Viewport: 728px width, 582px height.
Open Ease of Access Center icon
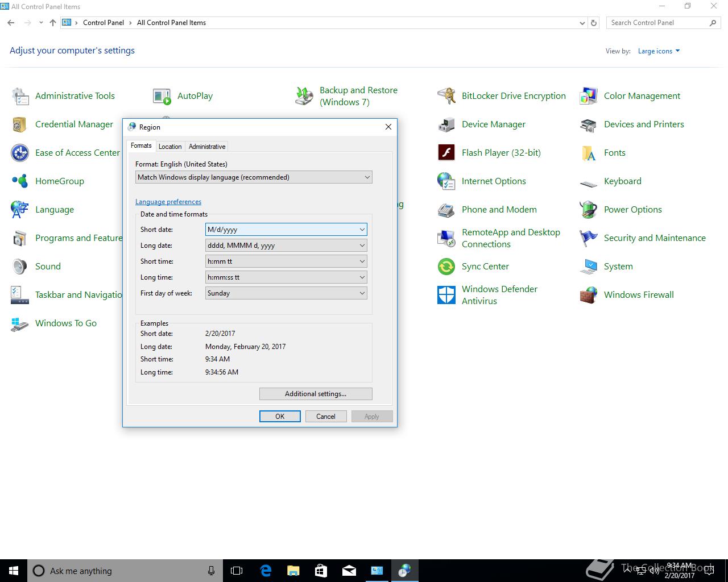(x=20, y=153)
